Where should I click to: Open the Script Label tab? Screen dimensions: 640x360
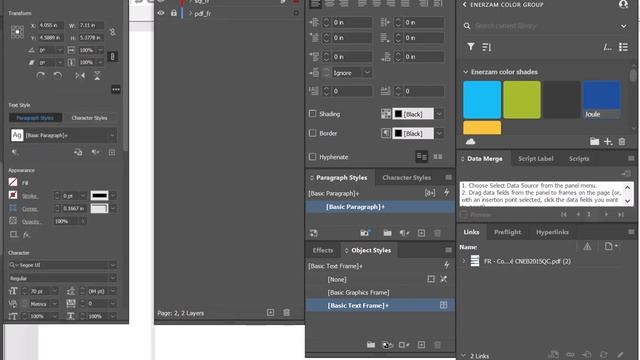click(536, 159)
